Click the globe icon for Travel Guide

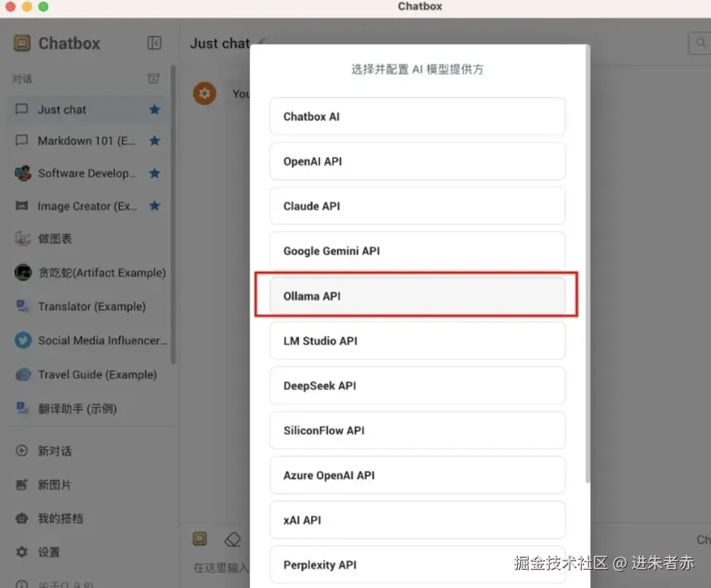coord(23,374)
